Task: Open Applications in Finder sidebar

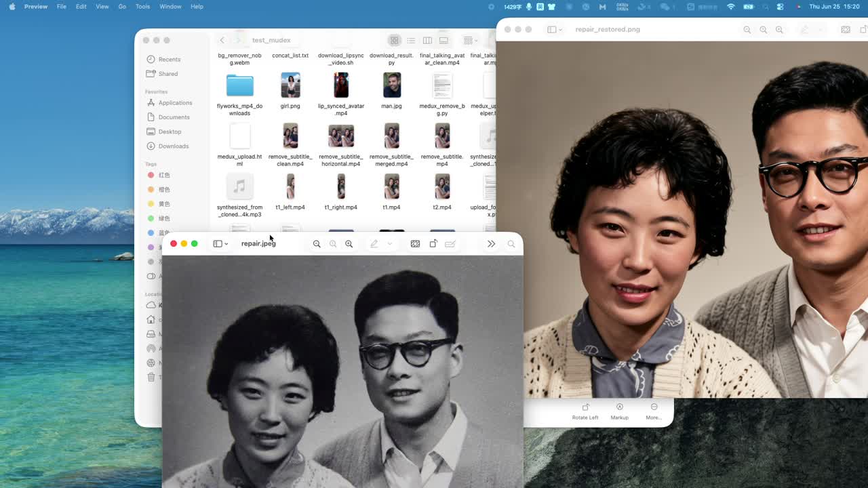Action: (x=170, y=103)
